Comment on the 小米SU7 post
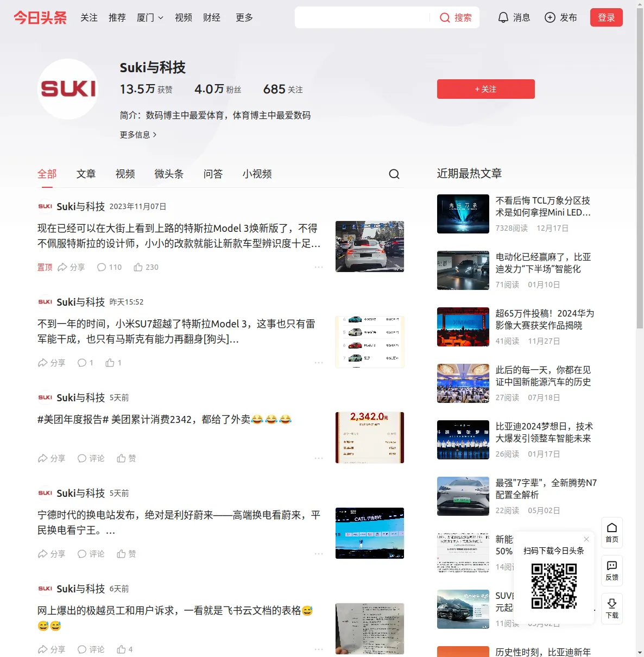 pos(85,363)
